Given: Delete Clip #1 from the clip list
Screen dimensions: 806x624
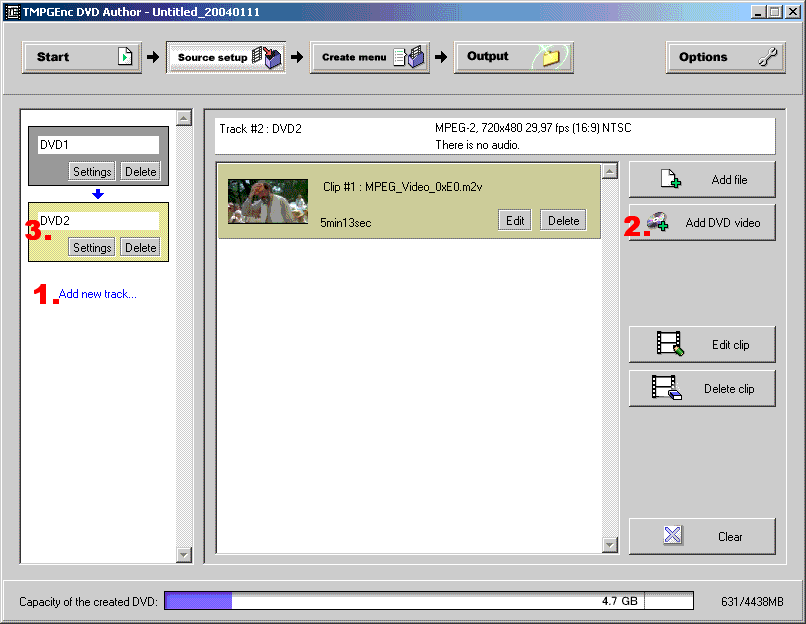Looking at the screenshot, I should [x=563, y=221].
